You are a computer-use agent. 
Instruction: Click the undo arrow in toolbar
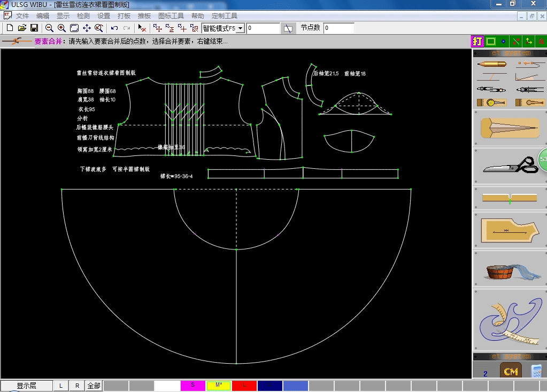pyautogui.click(x=114, y=28)
